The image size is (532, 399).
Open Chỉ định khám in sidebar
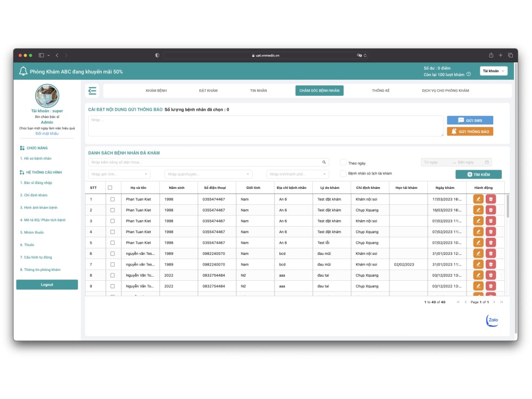(34, 195)
